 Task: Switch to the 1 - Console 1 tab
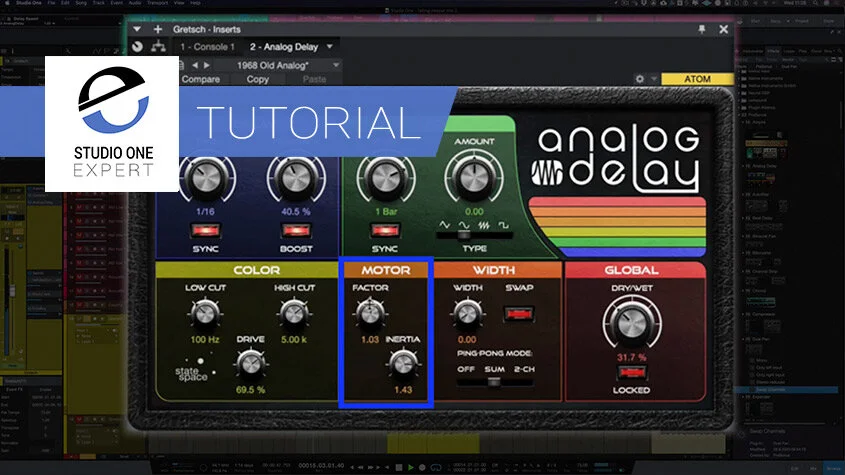point(207,47)
